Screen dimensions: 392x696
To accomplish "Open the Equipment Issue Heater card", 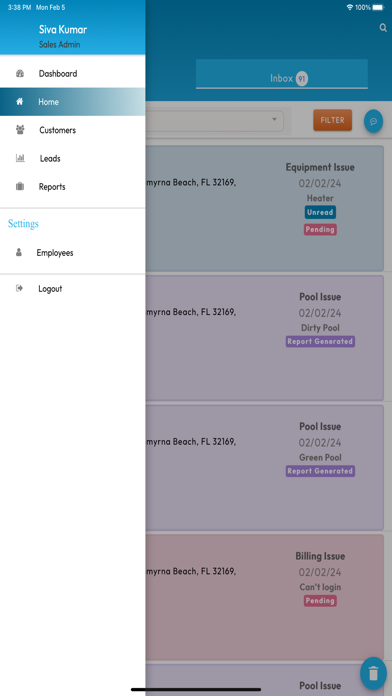I will coord(265,208).
